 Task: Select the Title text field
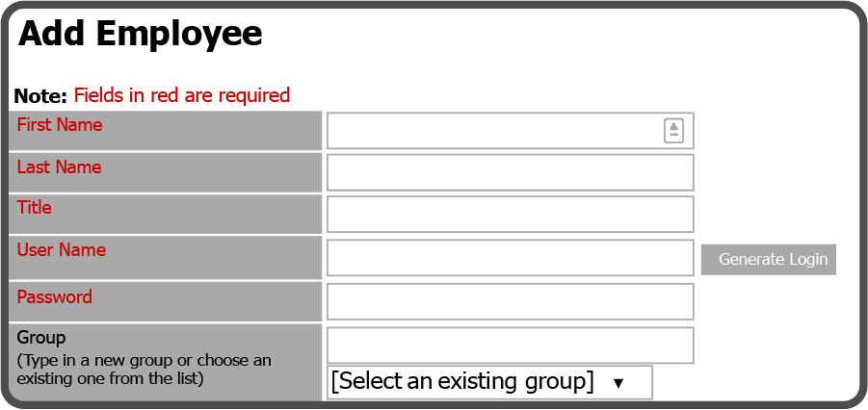click(x=510, y=214)
